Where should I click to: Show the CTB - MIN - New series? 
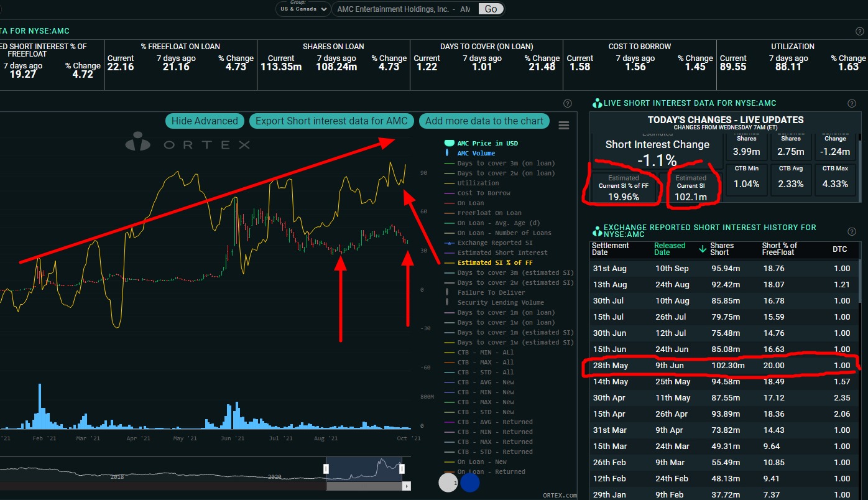point(479,392)
